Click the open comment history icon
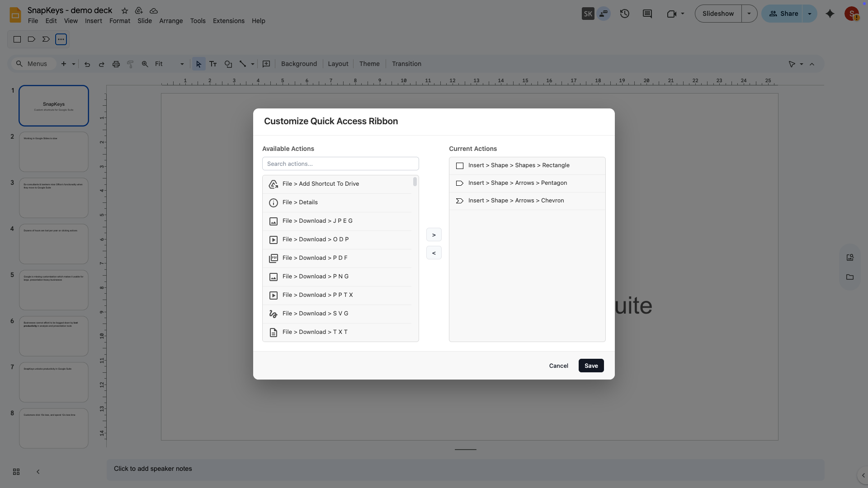Screen dimensions: 868x488 [x=647, y=14]
